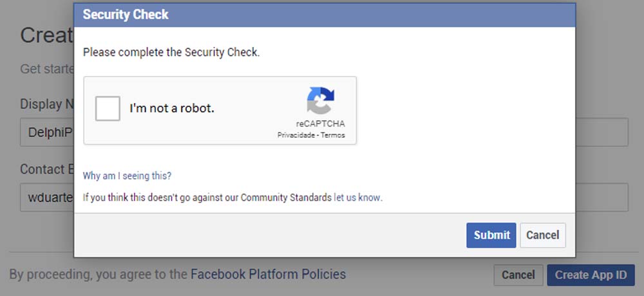Check the "I'm not a robot" checkbox
644x296 pixels.
(108, 108)
